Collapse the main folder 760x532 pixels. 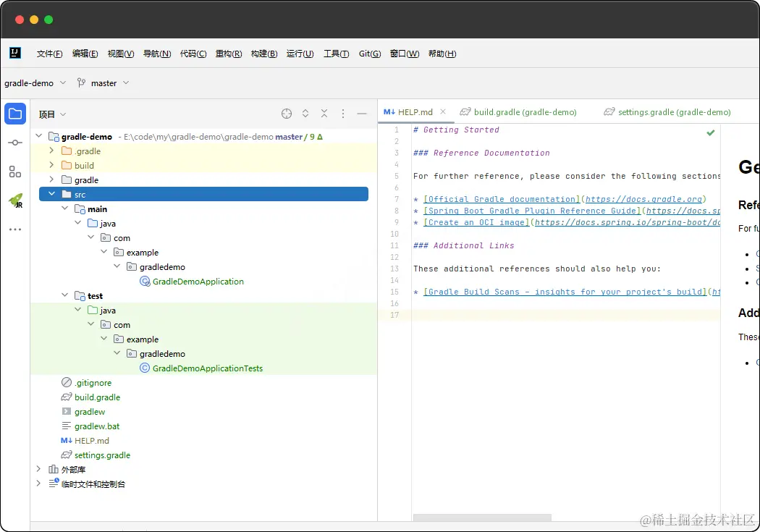click(x=64, y=208)
